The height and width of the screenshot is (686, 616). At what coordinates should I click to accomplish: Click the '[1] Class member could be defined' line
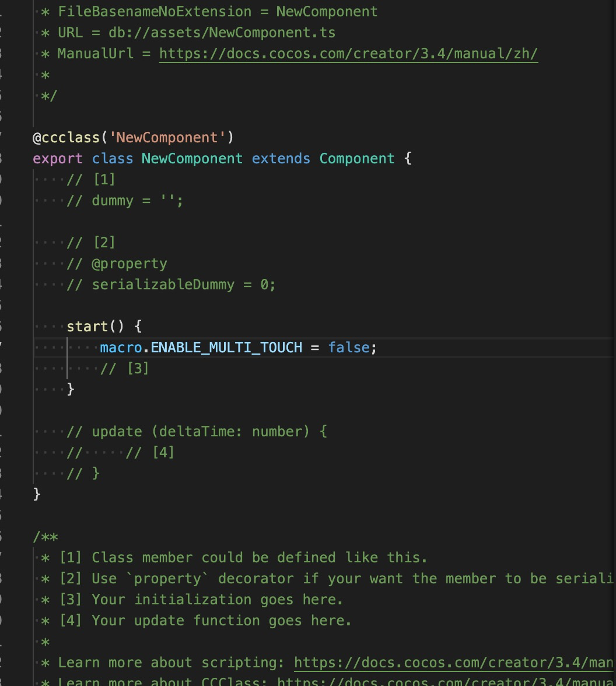pyautogui.click(x=243, y=558)
